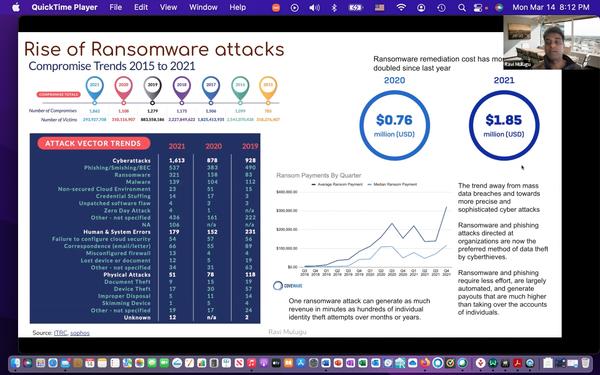Open Messages from the Dock
Screen dimensions: 600x375
point(152,363)
